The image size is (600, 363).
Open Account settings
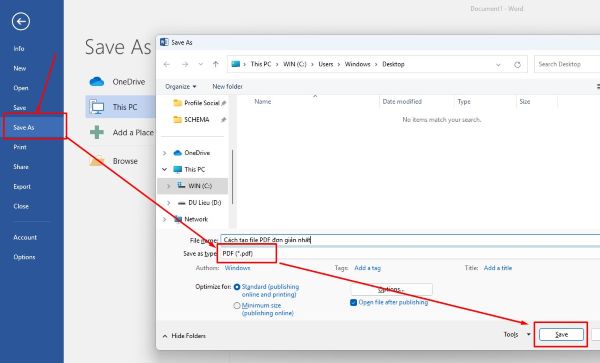point(25,238)
